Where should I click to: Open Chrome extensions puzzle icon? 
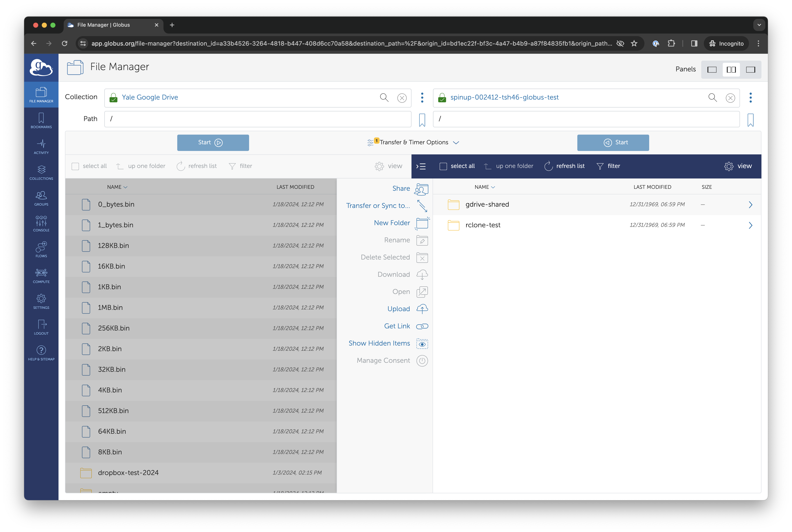tap(671, 43)
